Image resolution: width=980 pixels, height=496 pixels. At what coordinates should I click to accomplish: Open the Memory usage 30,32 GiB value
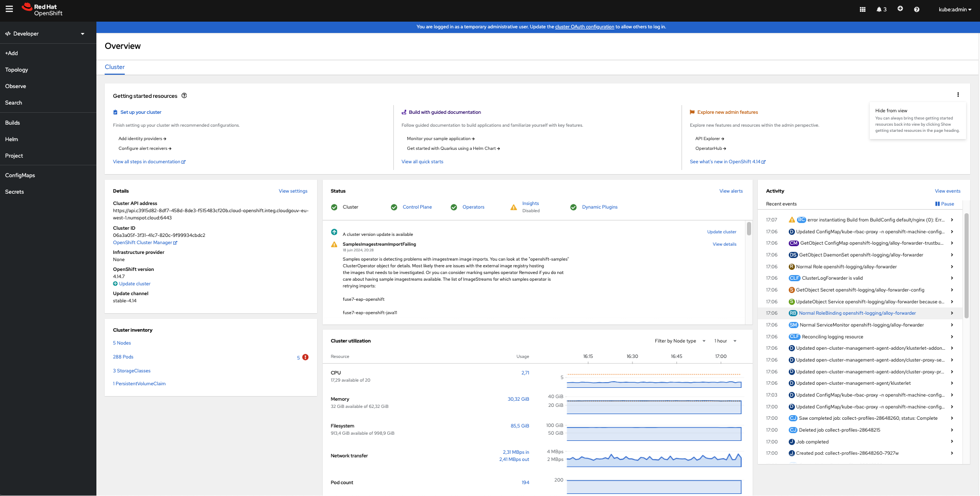(x=518, y=399)
